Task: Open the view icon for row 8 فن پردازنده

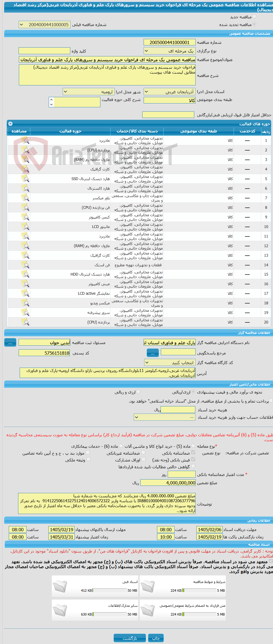Action: tap(25, 207)
